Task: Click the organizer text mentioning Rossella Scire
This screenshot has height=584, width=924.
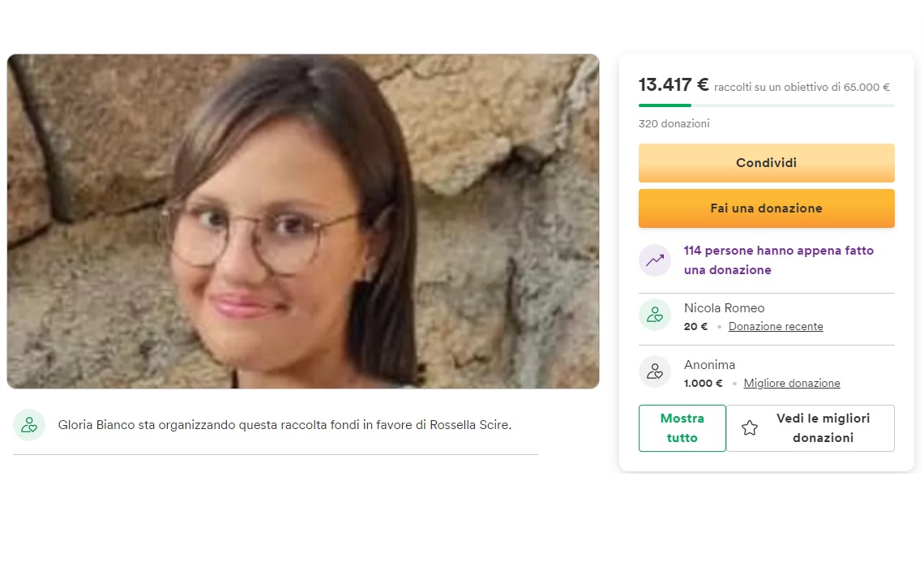Action: [x=284, y=425]
